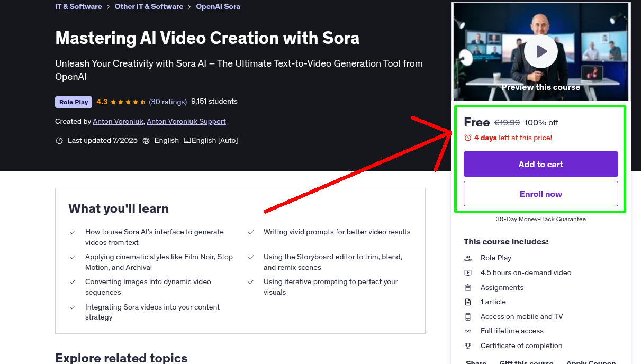Viewport: 641px width, 364px height.
Task: Click 4.5 hours on-demand video text
Action: click(x=526, y=272)
